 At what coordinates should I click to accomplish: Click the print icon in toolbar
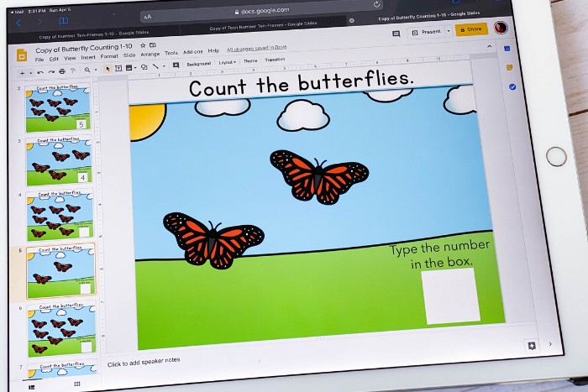(x=62, y=71)
